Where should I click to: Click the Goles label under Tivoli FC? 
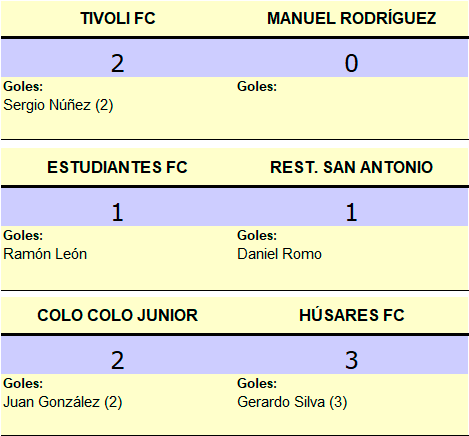23,87
